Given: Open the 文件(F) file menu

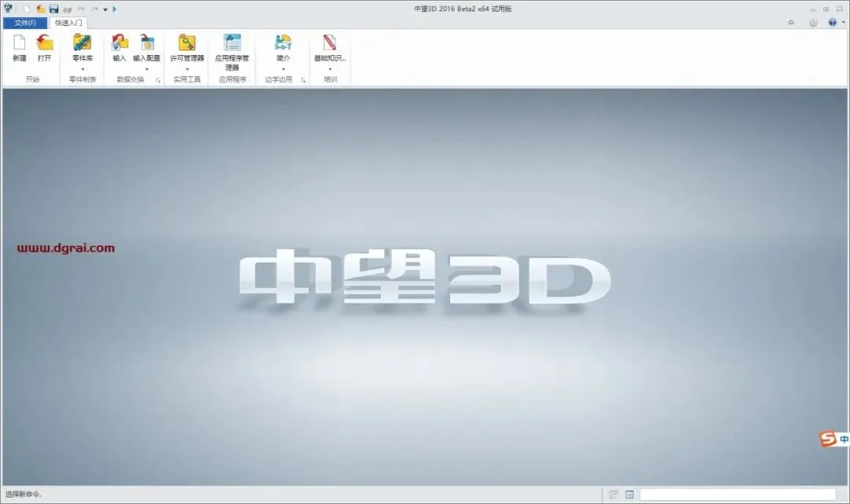Looking at the screenshot, I should pyautogui.click(x=25, y=23).
